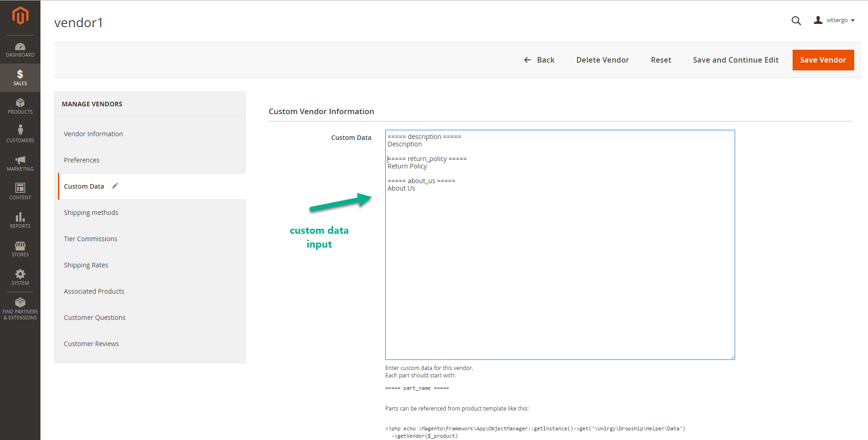Click Save and Continue Edit
868x440 pixels.
point(736,60)
